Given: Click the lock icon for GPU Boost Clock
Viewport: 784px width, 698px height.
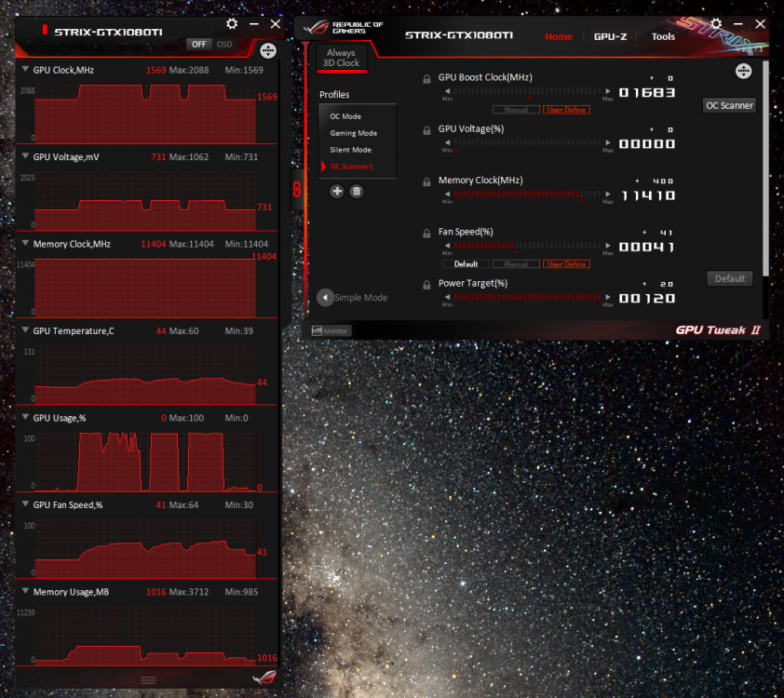Looking at the screenshot, I should [x=426, y=79].
